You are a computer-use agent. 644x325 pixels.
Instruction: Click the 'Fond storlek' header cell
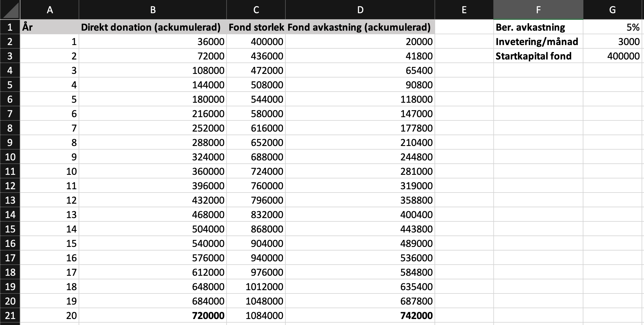(x=256, y=27)
